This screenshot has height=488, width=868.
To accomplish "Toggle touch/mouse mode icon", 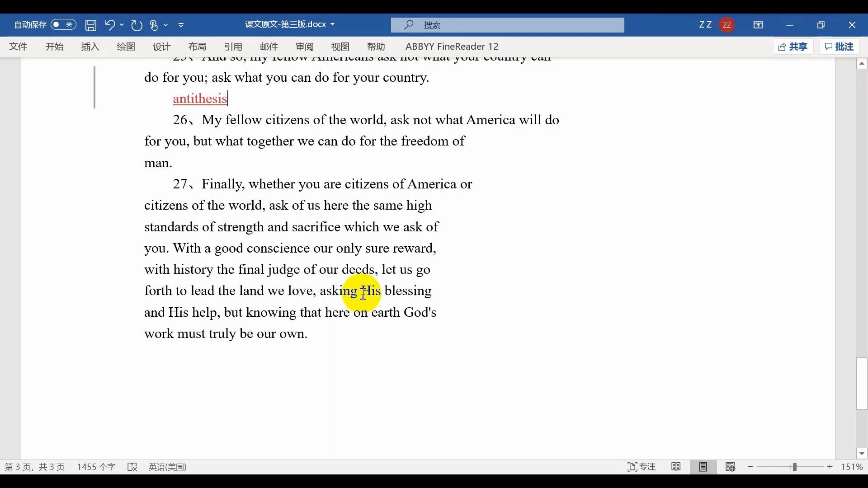I will [x=154, y=25].
